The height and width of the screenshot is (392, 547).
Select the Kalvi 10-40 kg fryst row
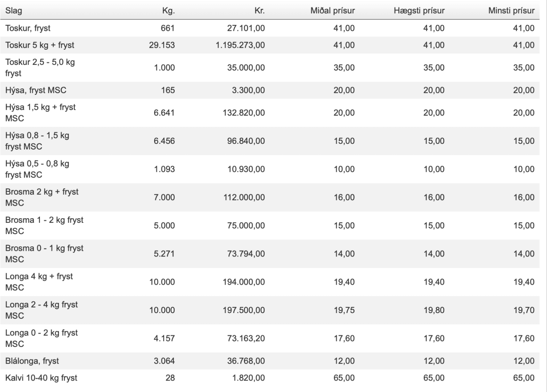pyautogui.click(x=270, y=378)
